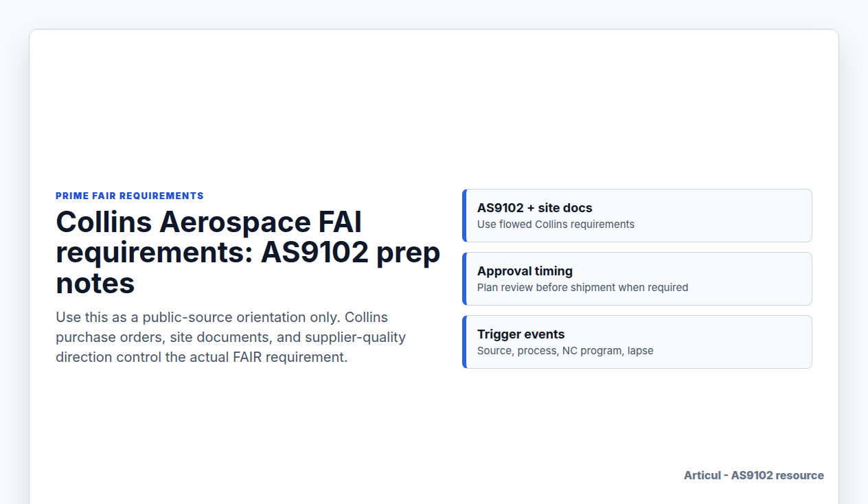
Task: Select the 'Approval timing' card
Action: click(x=637, y=279)
